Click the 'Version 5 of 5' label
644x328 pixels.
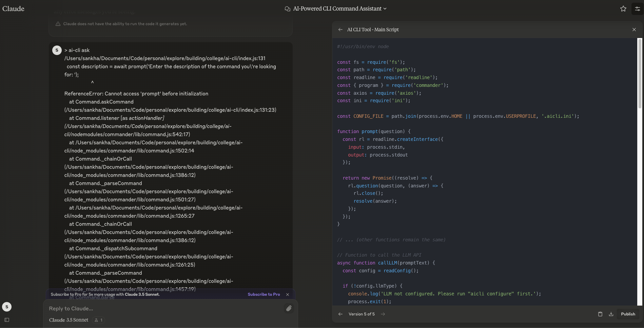click(362, 314)
